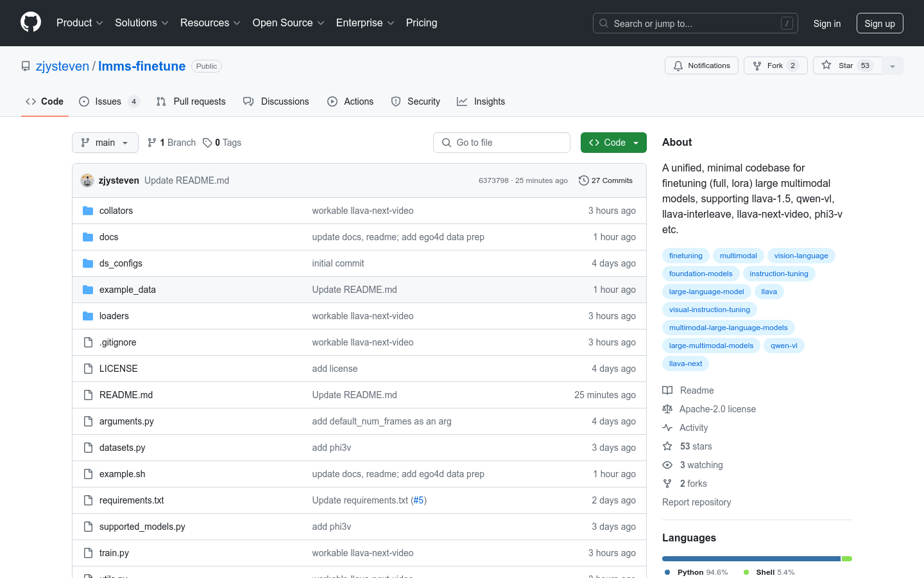
Task: Open the #5 pull request link
Action: [418, 500]
